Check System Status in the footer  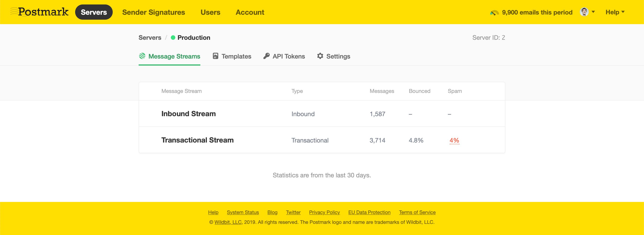coord(242,212)
